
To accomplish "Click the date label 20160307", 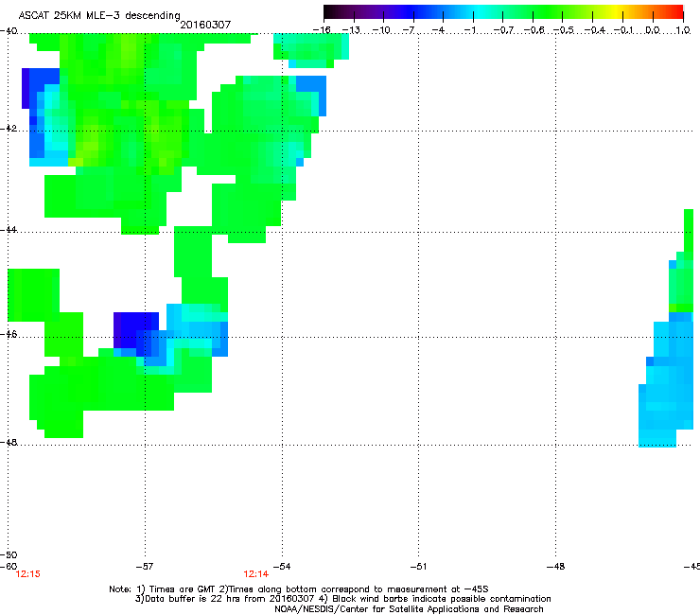I will pos(205,25).
